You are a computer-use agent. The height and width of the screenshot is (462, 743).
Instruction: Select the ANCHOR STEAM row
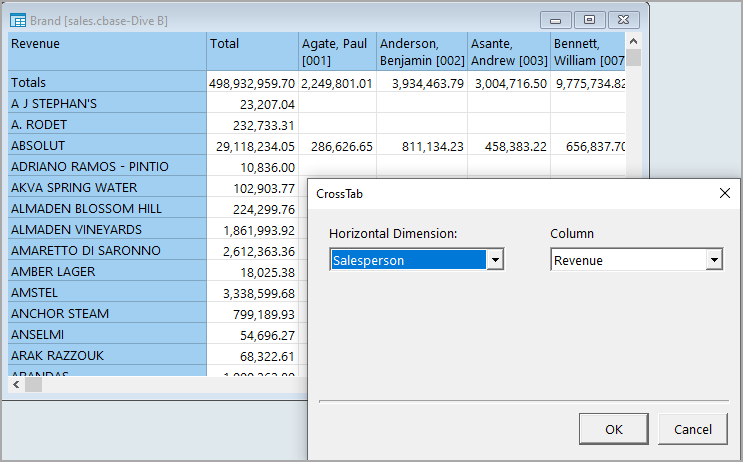coord(107,313)
